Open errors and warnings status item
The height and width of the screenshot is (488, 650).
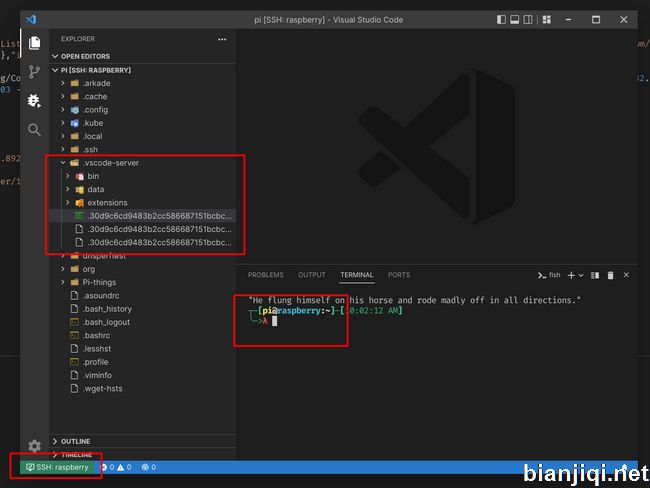pos(116,467)
